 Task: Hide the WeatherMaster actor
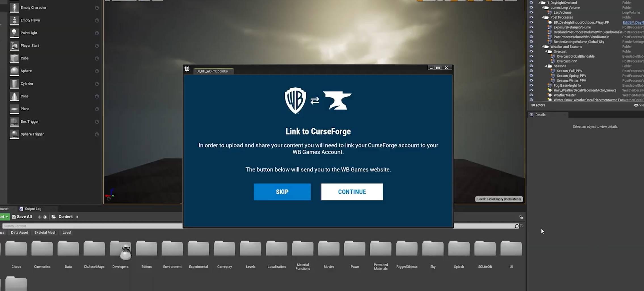point(531,95)
